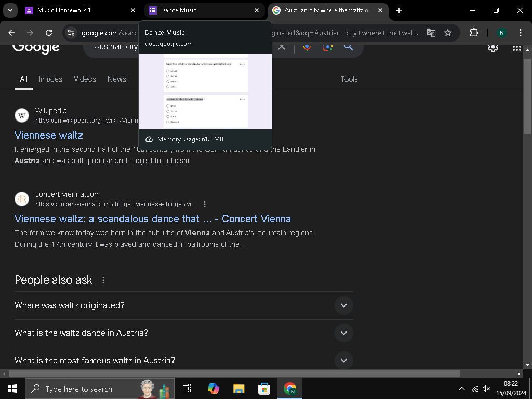The height and width of the screenshot is (399, 532).
Task: Search by image with the Lens icon
Action: click(x=328, y=47)
